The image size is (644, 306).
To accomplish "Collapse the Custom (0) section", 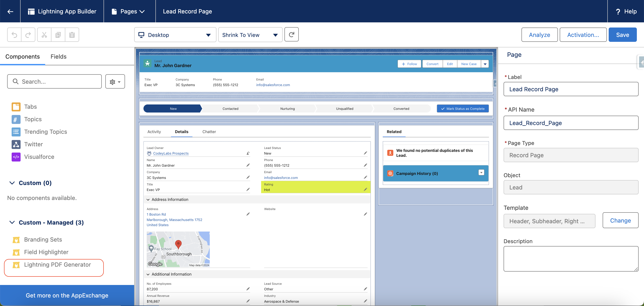I will click(x=12, y=183).
